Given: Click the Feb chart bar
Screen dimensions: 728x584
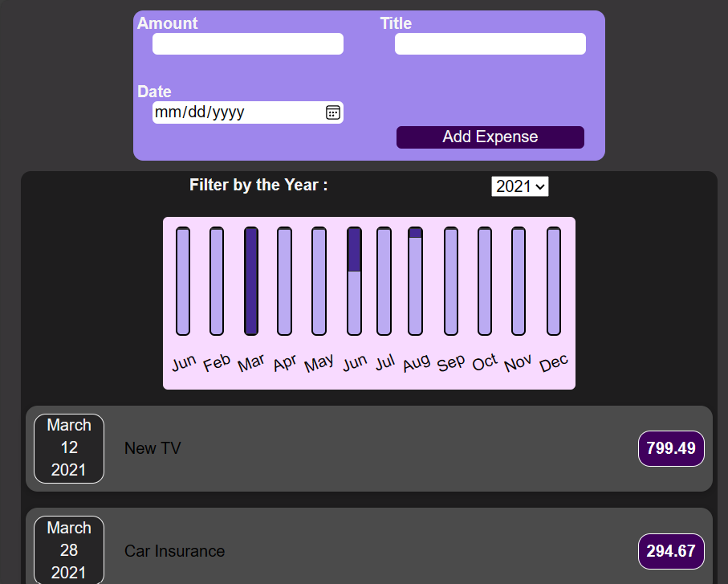Looking at the screenshot, I should pos(217,281).
